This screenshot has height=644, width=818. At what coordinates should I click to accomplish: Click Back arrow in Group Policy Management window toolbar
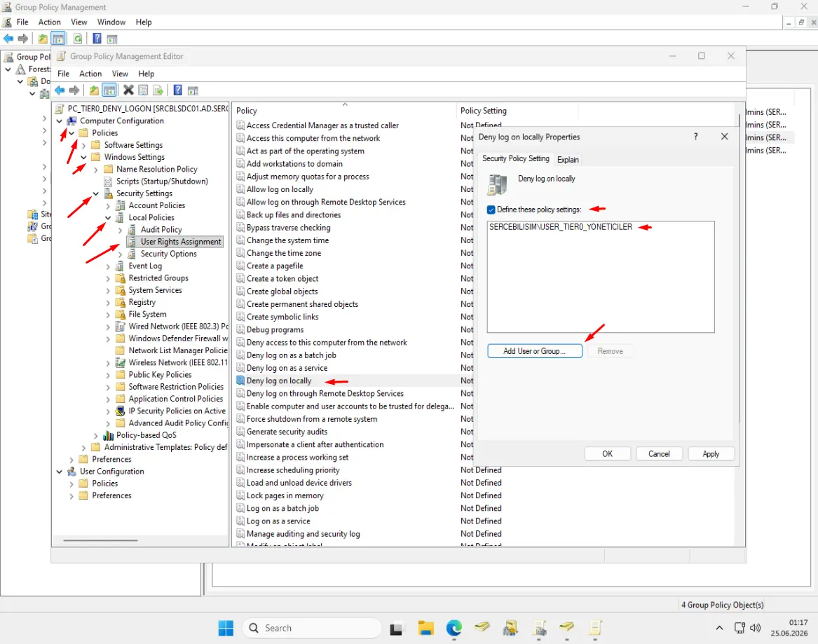pyautogui.click(x=8, y=39)
